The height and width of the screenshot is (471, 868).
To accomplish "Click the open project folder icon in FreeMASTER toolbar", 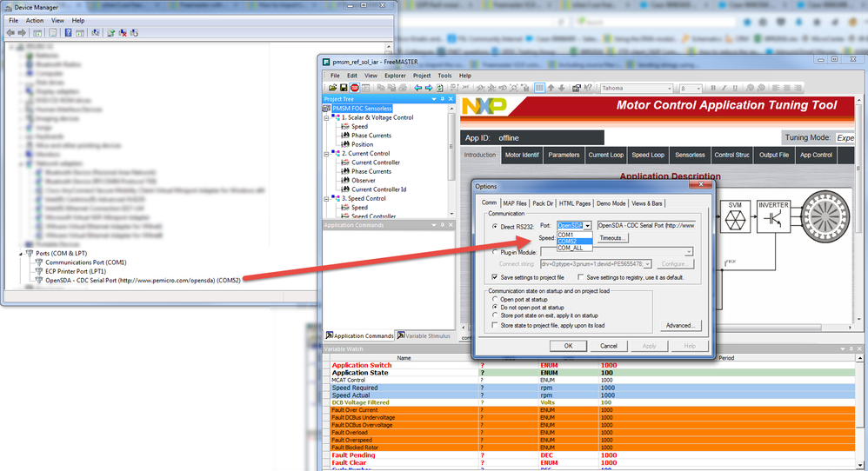I will (x=333, y=88).
